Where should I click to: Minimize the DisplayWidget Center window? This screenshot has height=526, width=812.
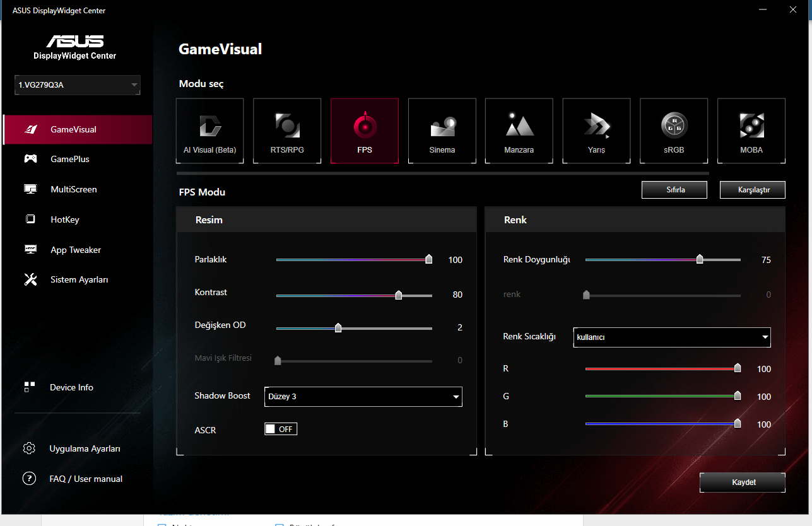[x=764, y=10]
